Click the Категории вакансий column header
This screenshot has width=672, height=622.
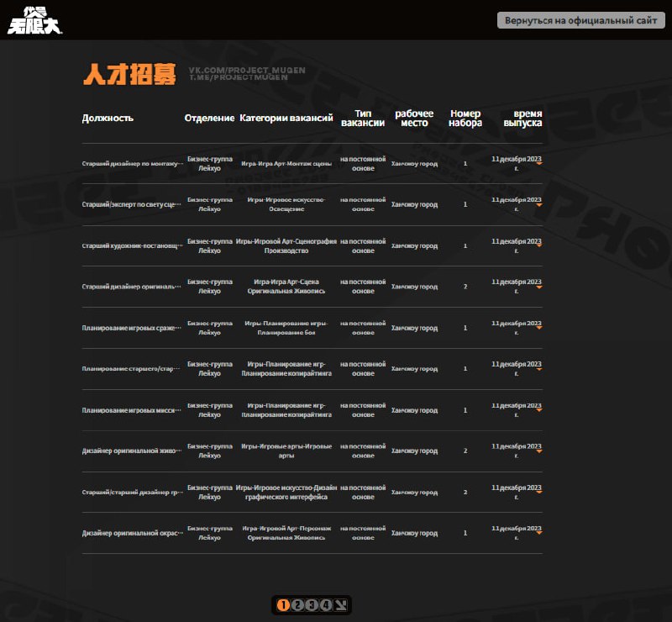click(286, 118)
